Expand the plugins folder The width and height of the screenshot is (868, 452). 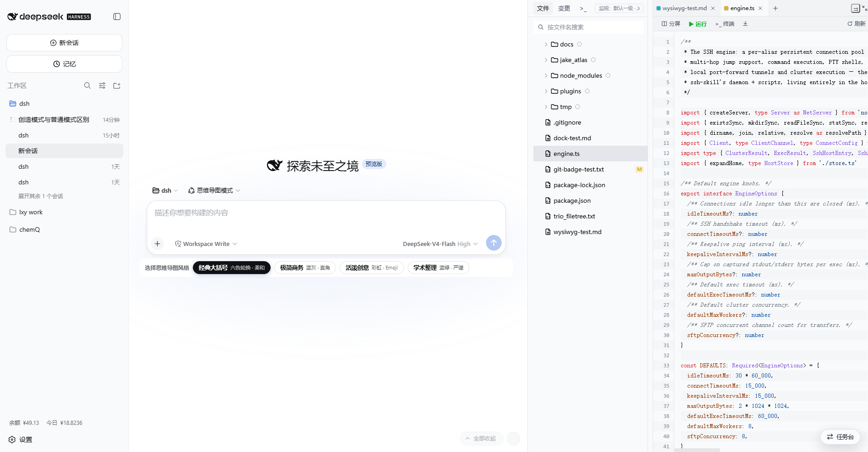(546, 92)
